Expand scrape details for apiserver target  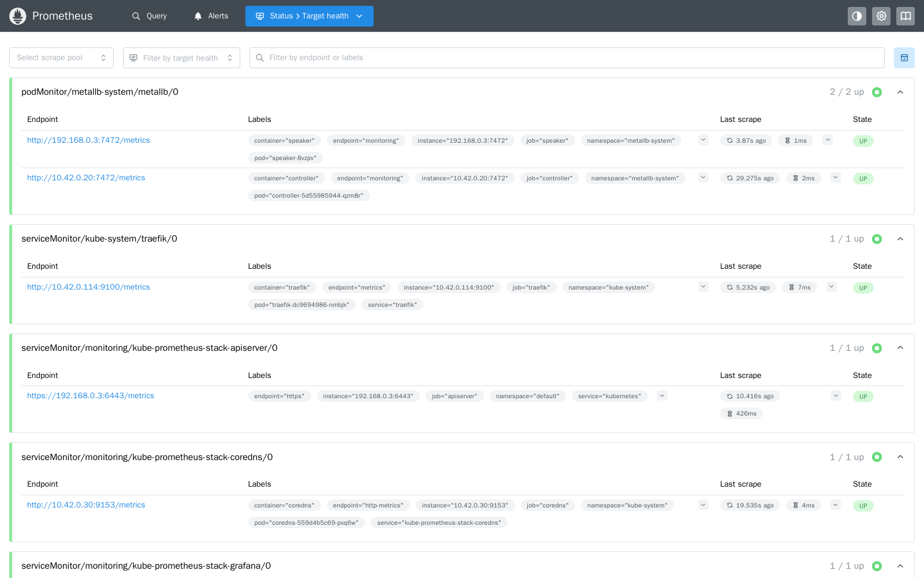coord(836,395)
